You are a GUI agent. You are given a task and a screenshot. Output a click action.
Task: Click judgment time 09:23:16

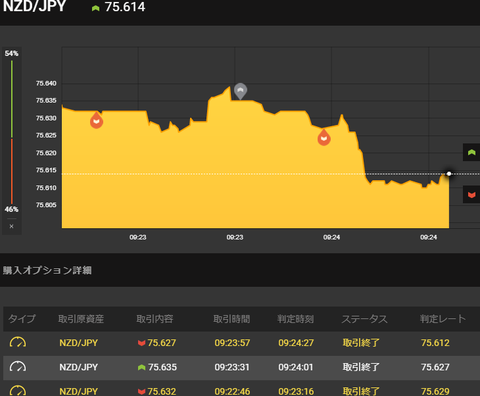(x=296, y=391)
